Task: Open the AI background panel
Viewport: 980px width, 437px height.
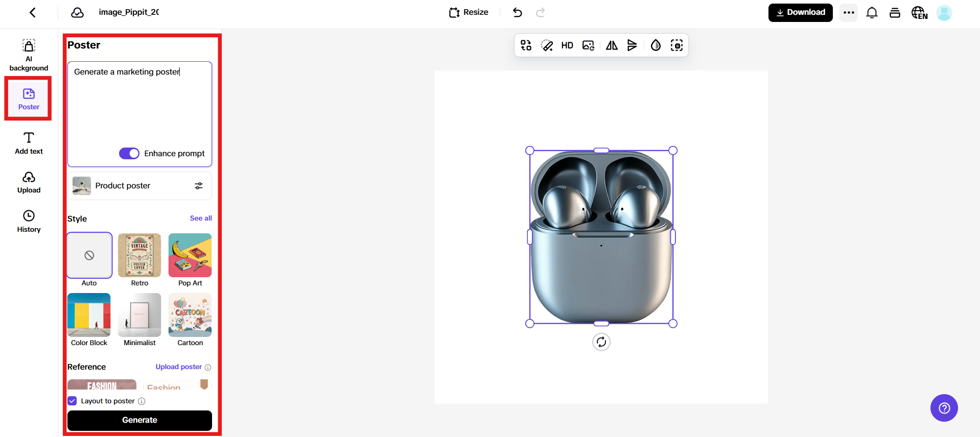Action: pyautogui.click(x=29, y=55)
